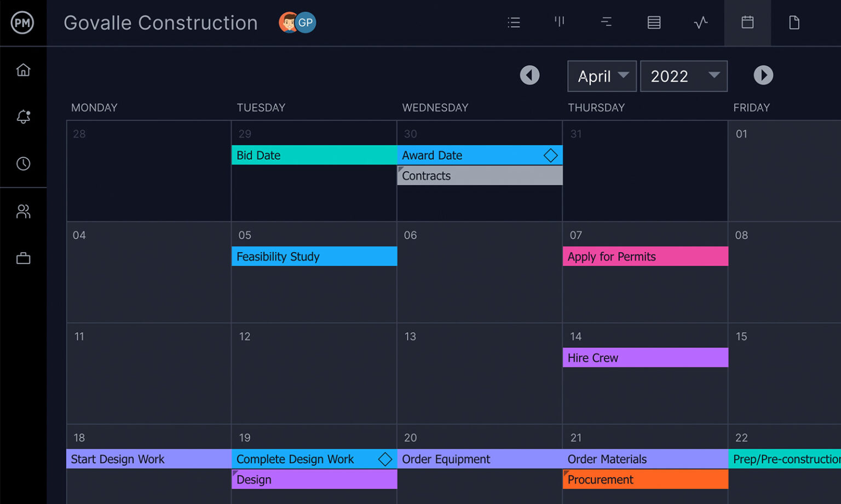Open the April month dropdown

(x=601, y=76)
